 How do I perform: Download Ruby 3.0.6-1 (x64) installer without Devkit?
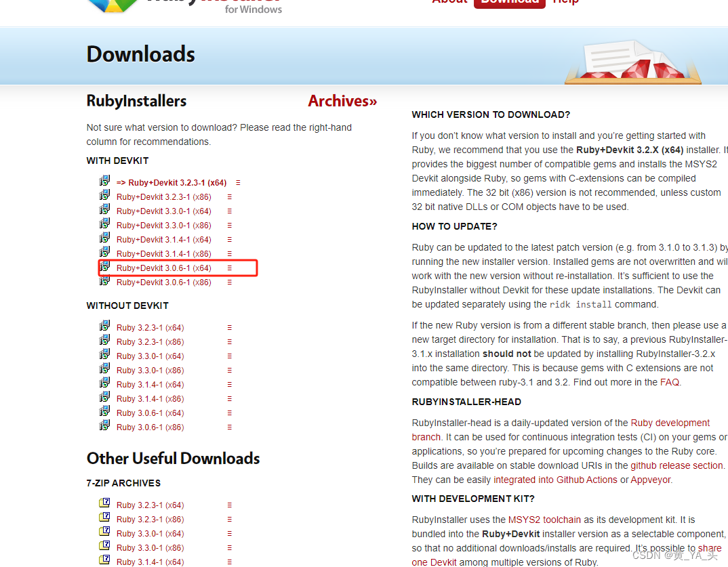[150, 413]
